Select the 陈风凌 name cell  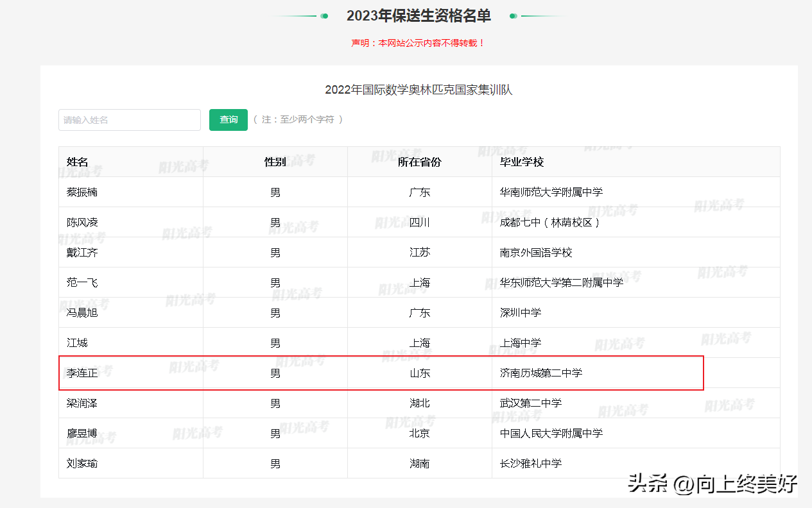pyautogui.click(x=82, y=223)
